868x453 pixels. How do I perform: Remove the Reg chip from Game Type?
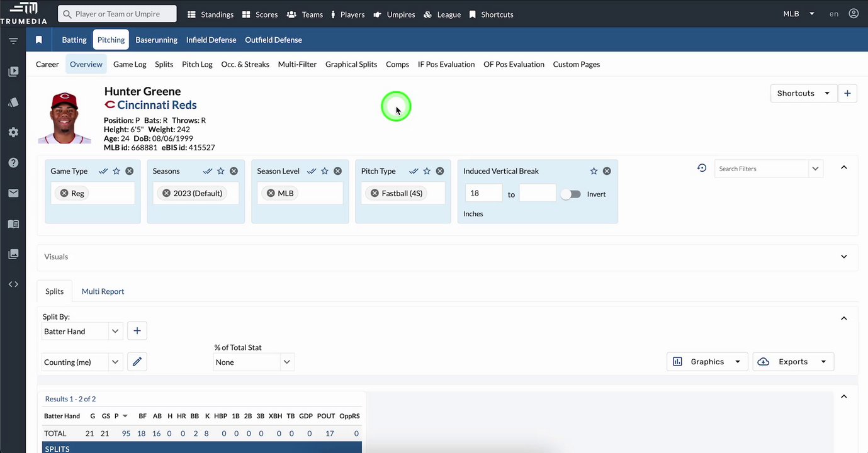coord(64,193)
